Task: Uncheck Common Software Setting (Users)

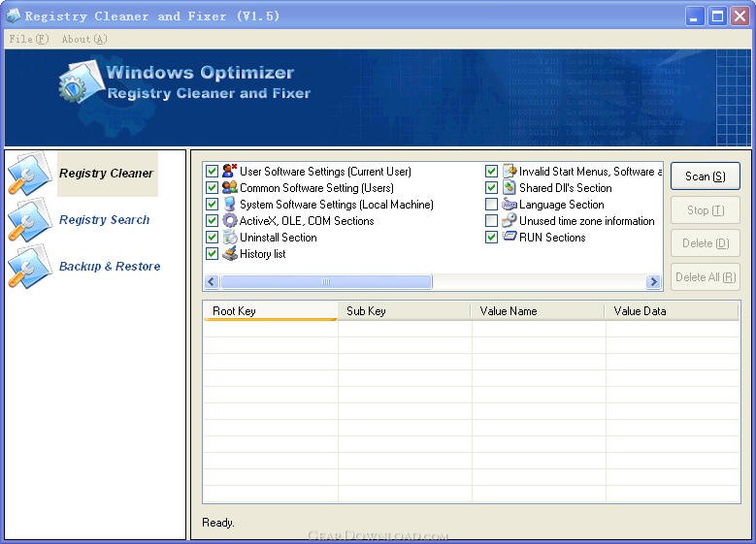Action: point(212,188)
